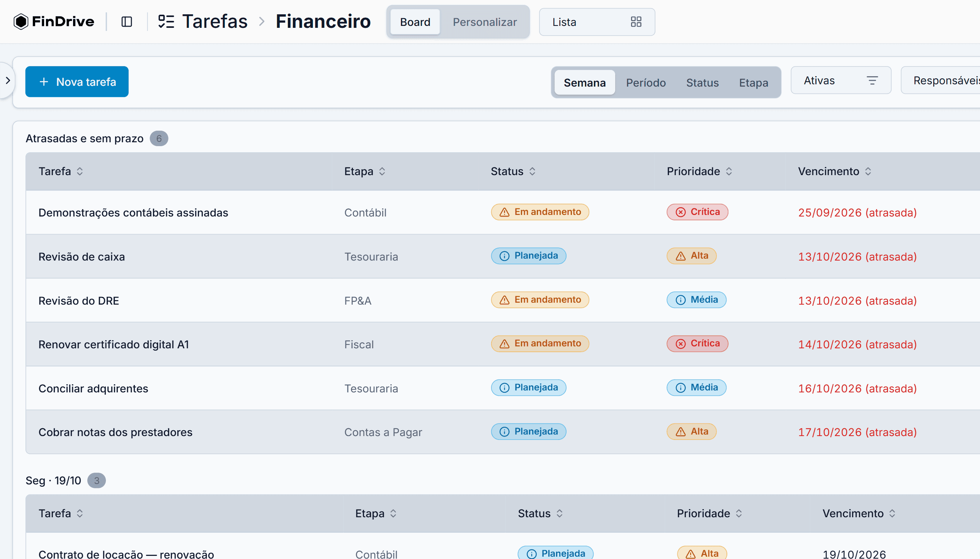The image size is (980, 559).
Task: Switch to the Board tab
Action: tap(415, 22)
